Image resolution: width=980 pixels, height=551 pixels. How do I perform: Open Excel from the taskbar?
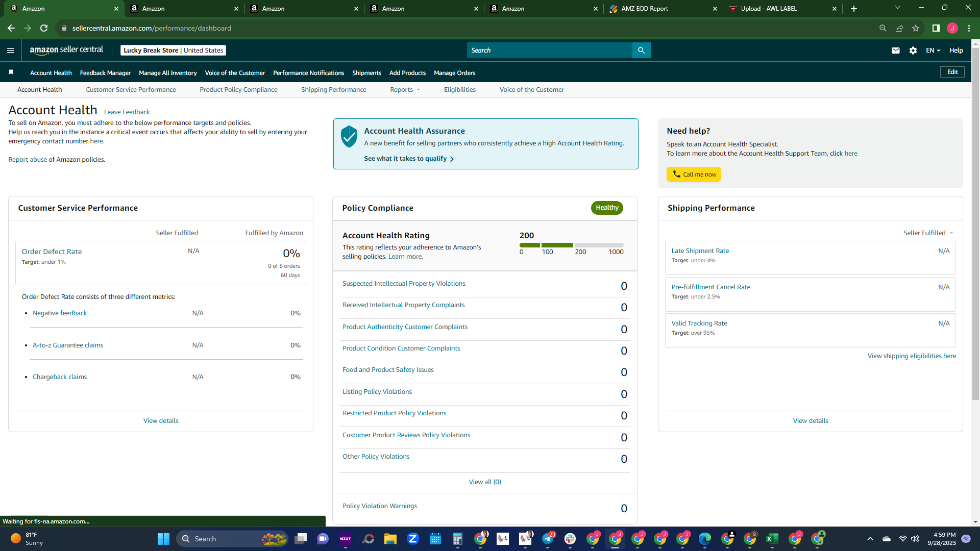click(x=772, y=539)
